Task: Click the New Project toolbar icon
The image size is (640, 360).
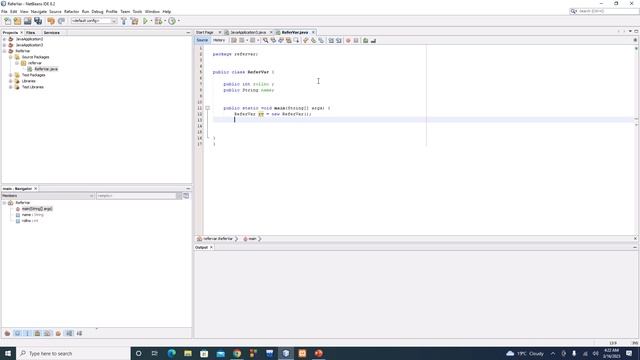Action: 17,21
